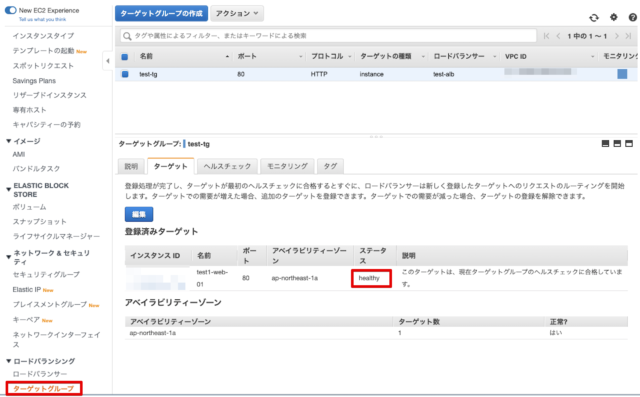Open ネットワークインターフェイス in sidebar
The width and height of the screenshot is (640, 397).
(x=56, y=339)
